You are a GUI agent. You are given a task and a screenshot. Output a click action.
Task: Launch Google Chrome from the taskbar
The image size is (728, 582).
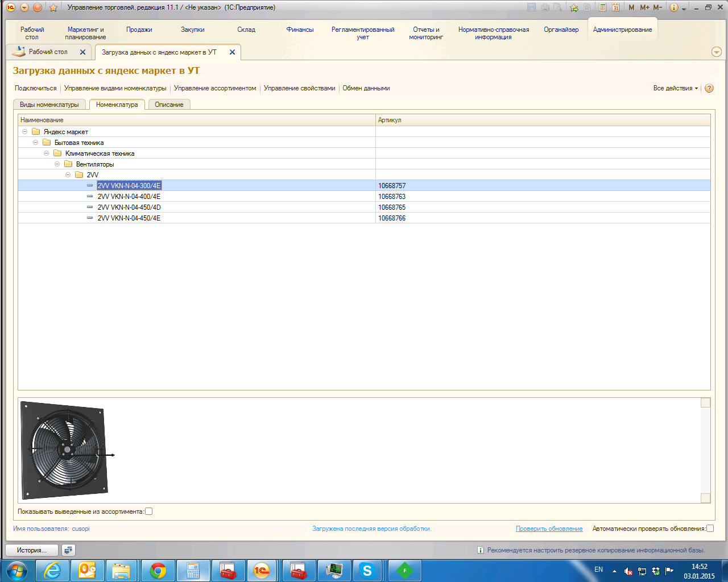(158, 570)
